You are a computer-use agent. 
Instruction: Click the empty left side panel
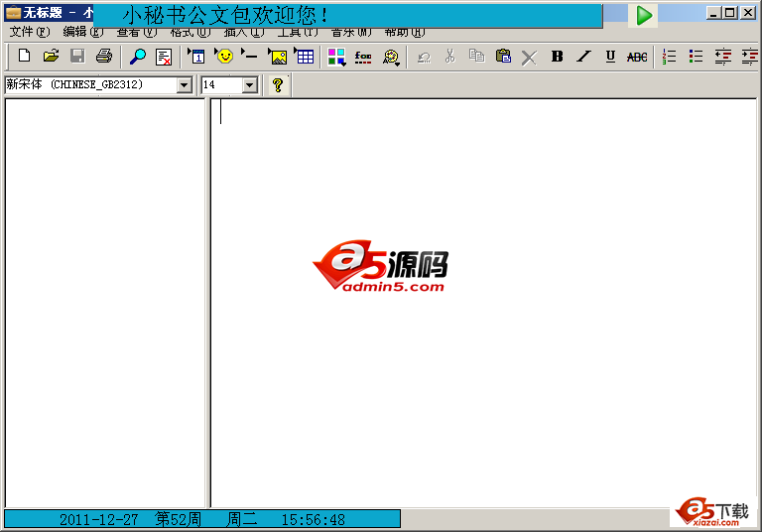105,303
